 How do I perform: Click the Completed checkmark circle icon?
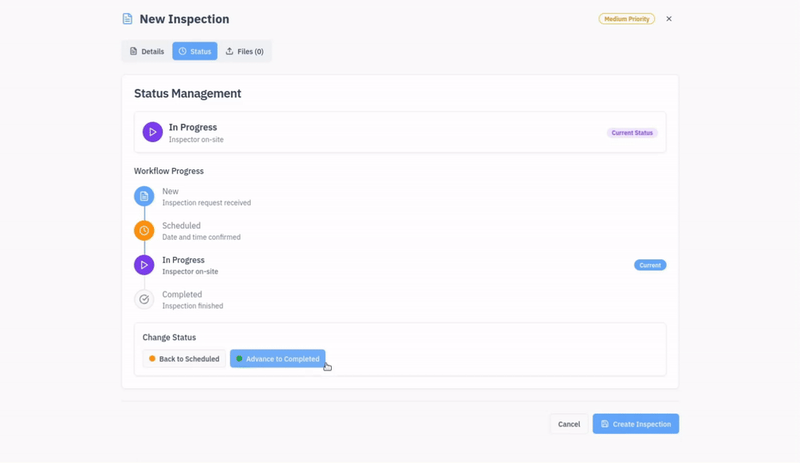pos(144,299)
